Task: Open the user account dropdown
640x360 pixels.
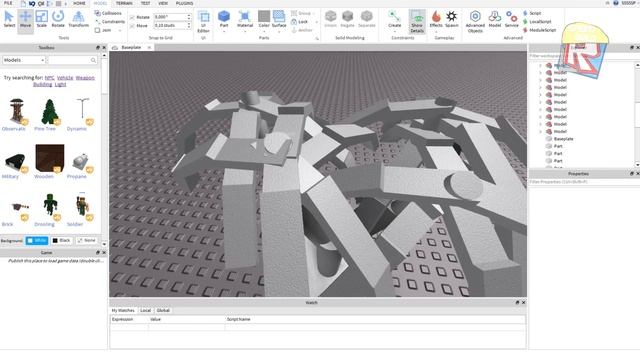Action: pyautogui.click(x=629, y=3)
